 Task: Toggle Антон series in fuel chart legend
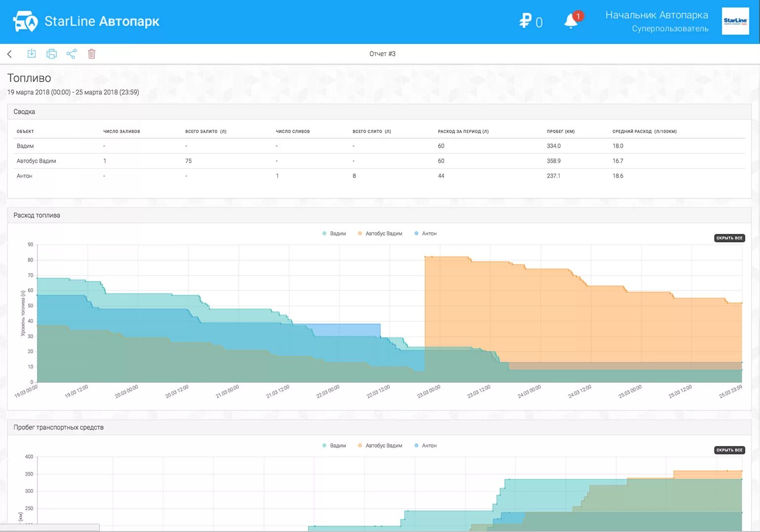[x=425, y=234]
